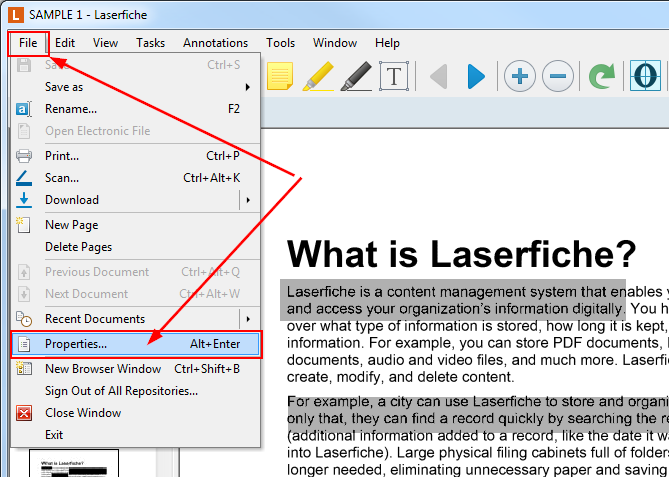Zoom out with the minus button

point(558,76)
